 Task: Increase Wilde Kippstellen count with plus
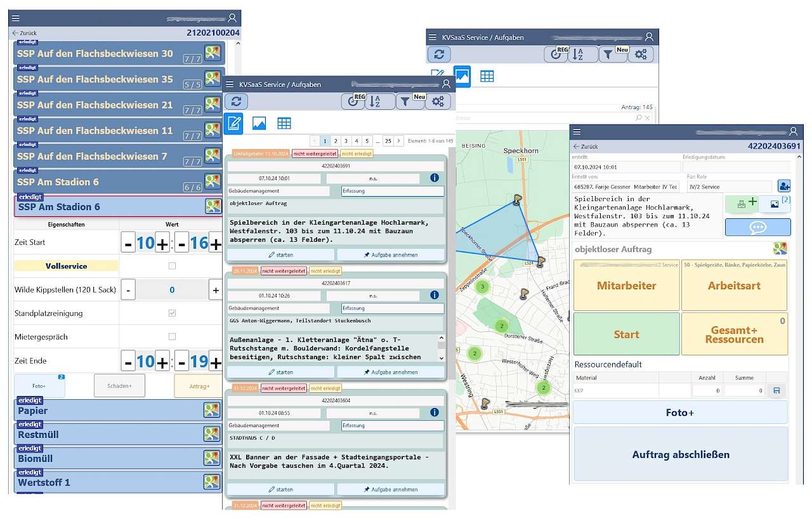(216, 290)
